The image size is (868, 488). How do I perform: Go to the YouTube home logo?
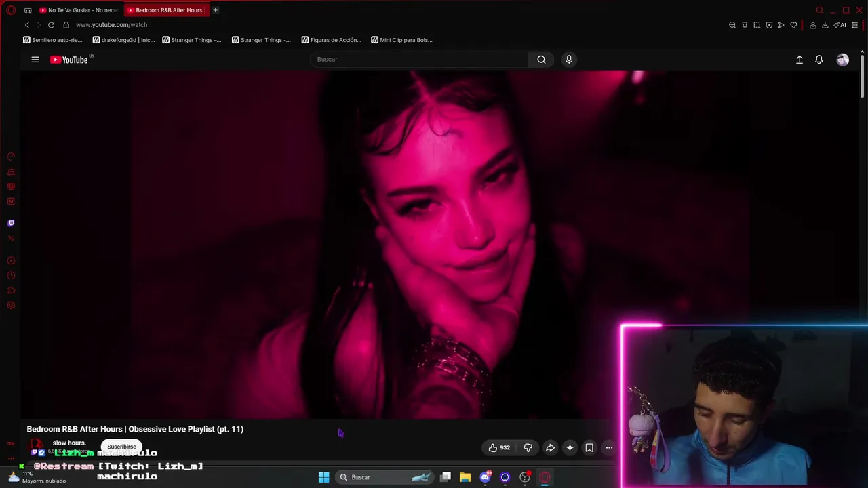pyautogui.click(x=69, y=60)
